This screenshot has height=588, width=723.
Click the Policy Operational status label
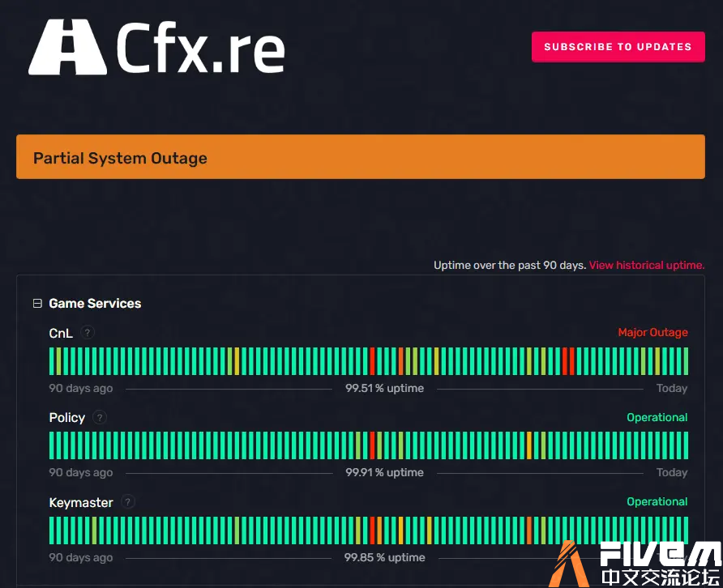(x=657, y=417)
